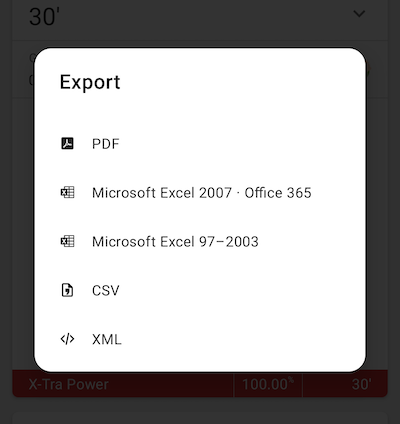Export data as CSV

200,290
